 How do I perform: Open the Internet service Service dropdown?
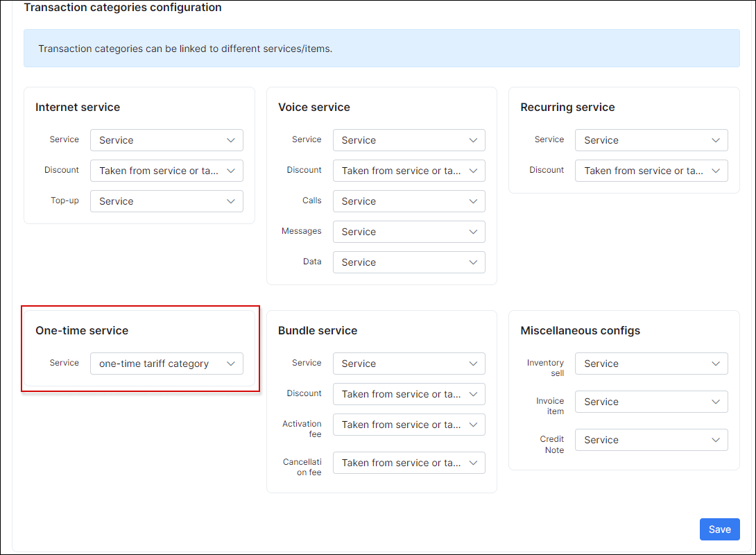166,140
